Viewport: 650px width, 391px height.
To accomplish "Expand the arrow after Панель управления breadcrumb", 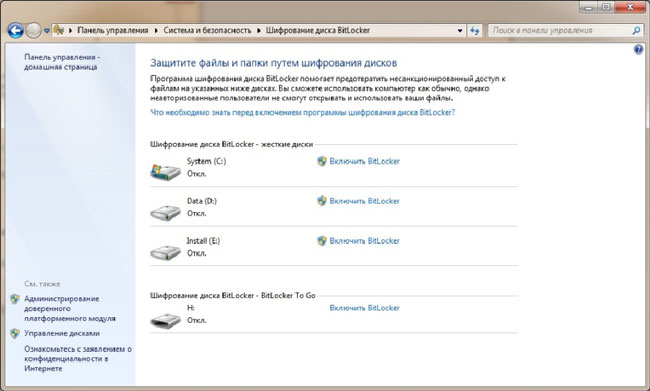I will pyautogui.click(x=156, y=31).
